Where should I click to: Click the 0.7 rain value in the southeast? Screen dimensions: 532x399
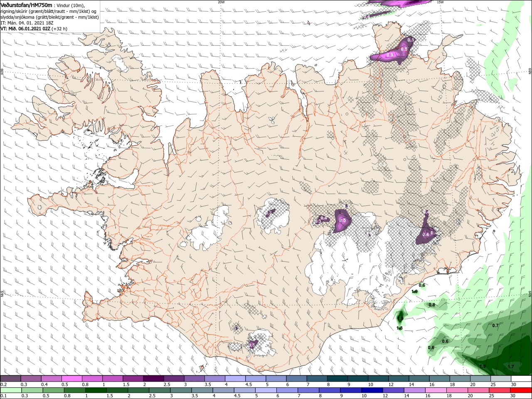495,325
